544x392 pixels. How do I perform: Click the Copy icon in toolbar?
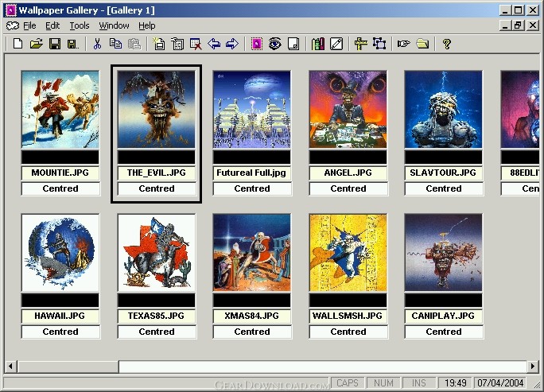(115, 44)
